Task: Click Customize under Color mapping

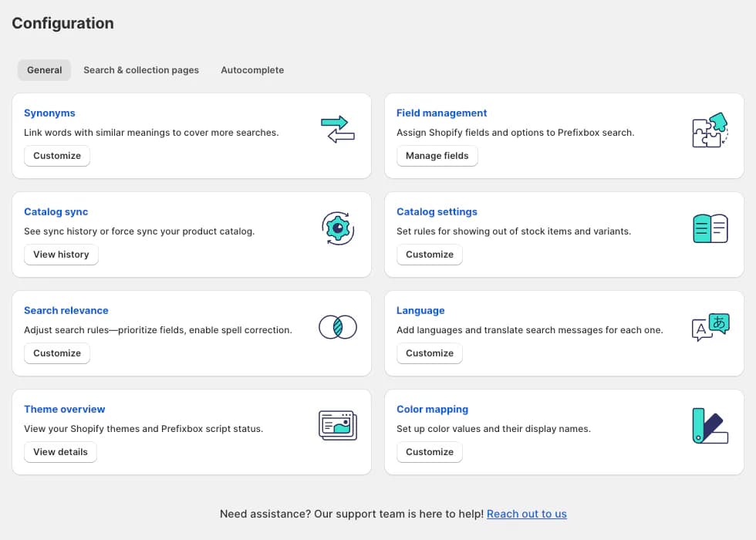Action: 430,452
